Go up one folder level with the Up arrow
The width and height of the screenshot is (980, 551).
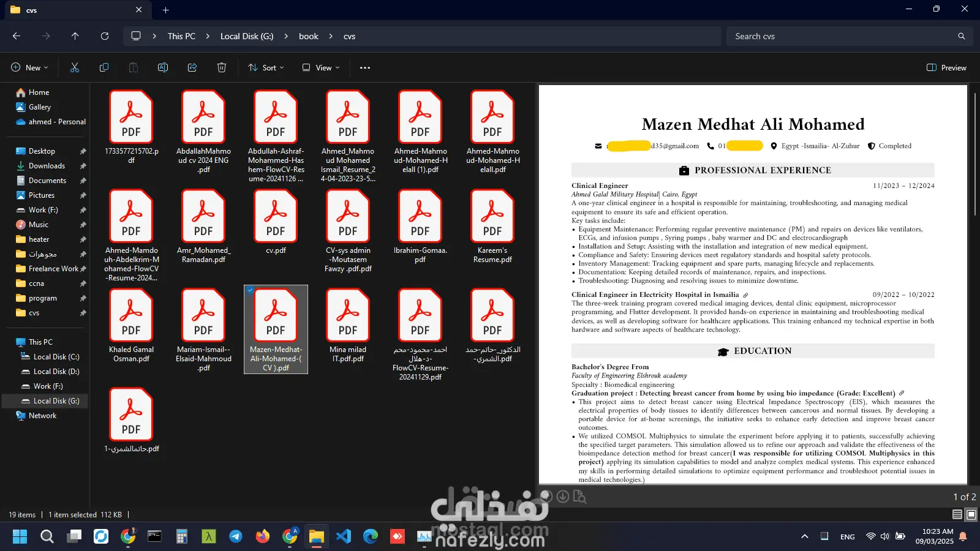tap(75, 36)
